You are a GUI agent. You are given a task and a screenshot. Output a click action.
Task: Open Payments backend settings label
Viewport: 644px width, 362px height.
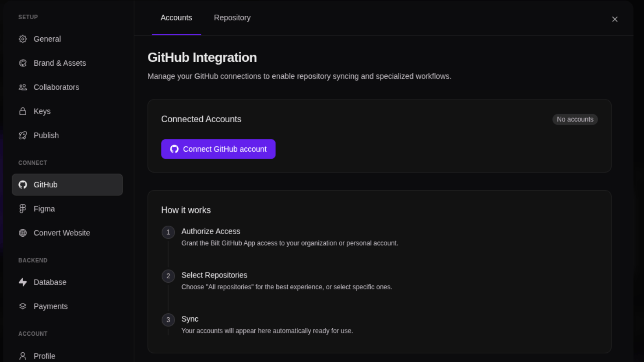coord(51,306)
